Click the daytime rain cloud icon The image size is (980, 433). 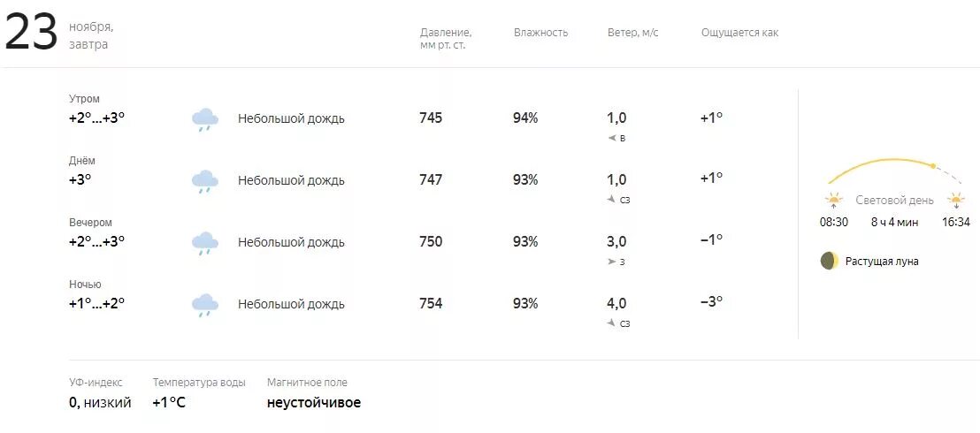205,181
